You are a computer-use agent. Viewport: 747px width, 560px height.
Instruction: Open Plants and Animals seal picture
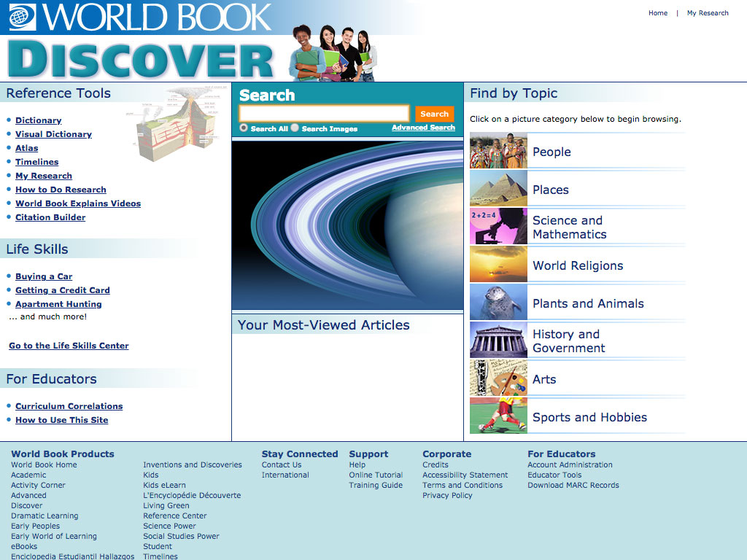pos(498,302)
